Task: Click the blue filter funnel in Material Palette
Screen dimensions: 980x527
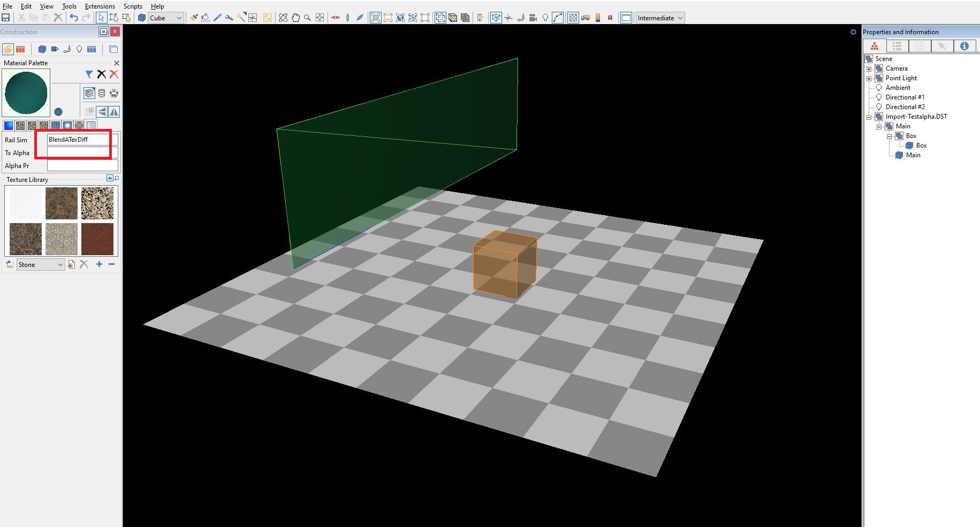Action: point(89,74)
